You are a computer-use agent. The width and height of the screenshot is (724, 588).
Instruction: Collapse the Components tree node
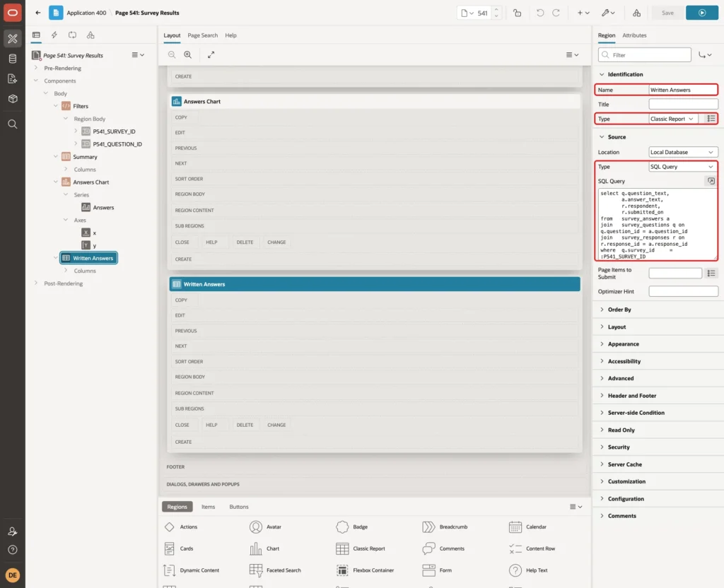pos(36,81)
